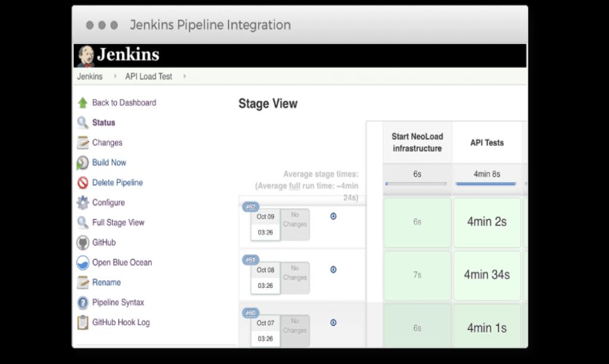The height and width of the screenshot is (364, 609).
Task: Expand the API Load Test breadcrumb arrow
Action: point(184,77)
